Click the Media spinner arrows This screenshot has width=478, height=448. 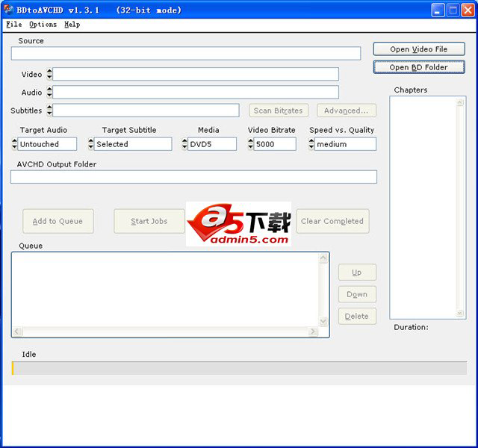184,144
